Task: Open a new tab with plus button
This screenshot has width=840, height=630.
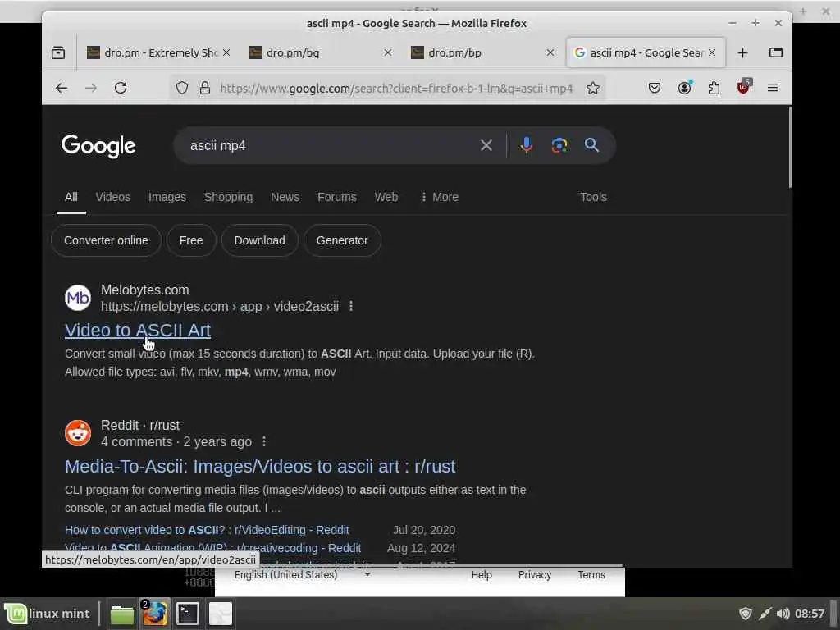Action: click(742, 53)
